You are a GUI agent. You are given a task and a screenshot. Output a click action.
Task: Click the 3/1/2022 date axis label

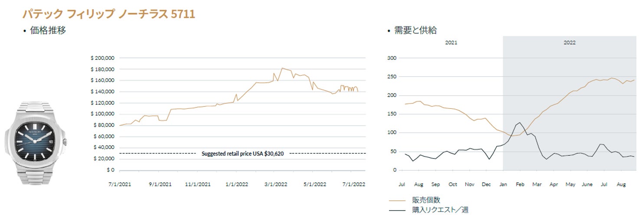pyautogui.click(x=275, y=184)
